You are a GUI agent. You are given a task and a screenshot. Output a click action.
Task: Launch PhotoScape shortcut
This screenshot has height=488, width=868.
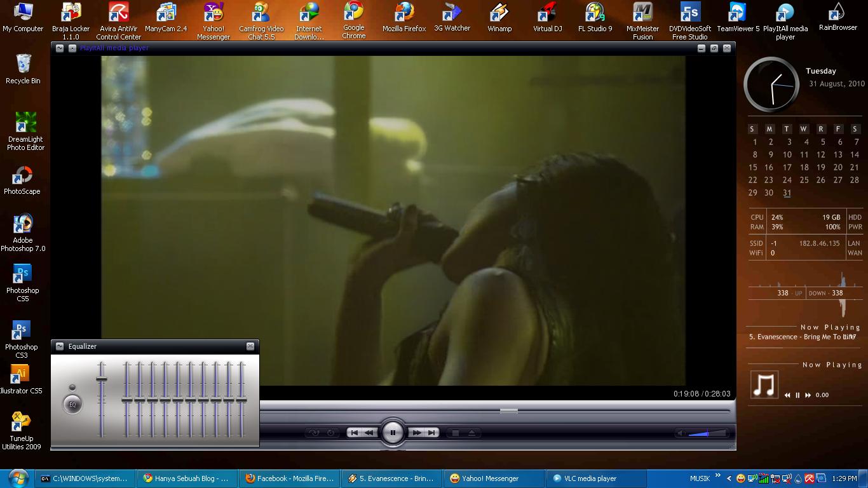(22, 180)
